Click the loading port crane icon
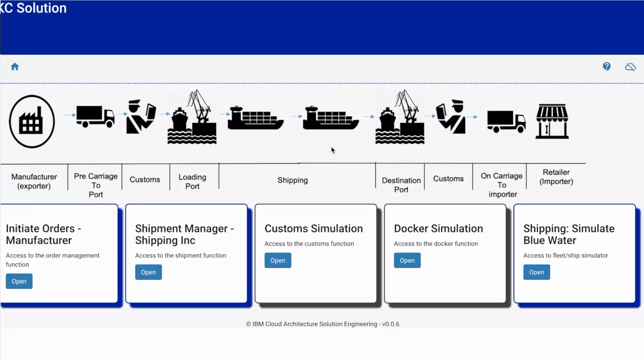 pyautogui.click(x=192, y=118)
